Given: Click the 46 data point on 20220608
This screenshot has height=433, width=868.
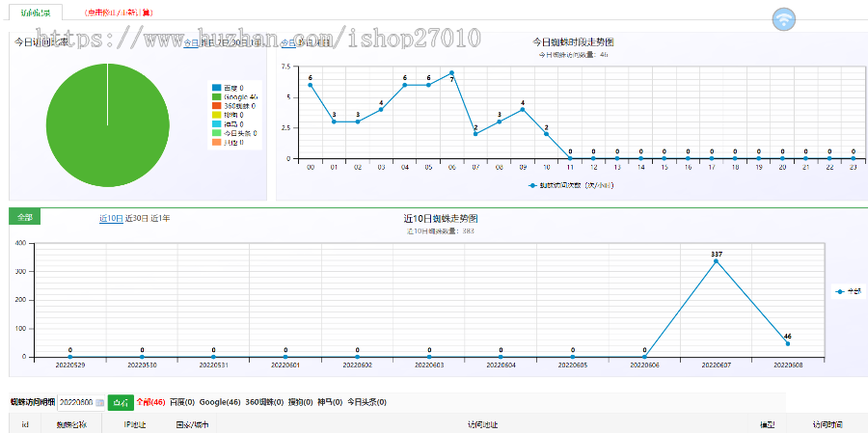Looking at the screenshot, I should pos(788,343).
